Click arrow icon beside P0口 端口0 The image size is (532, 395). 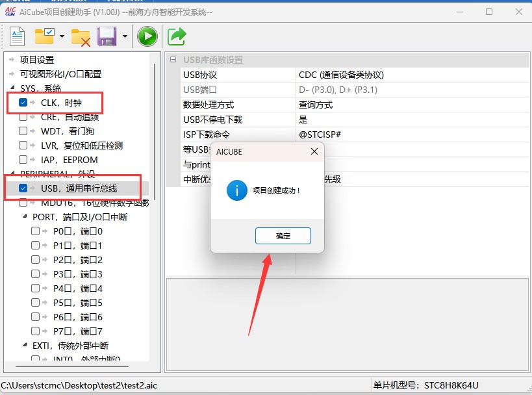click(x=45, y=231)
